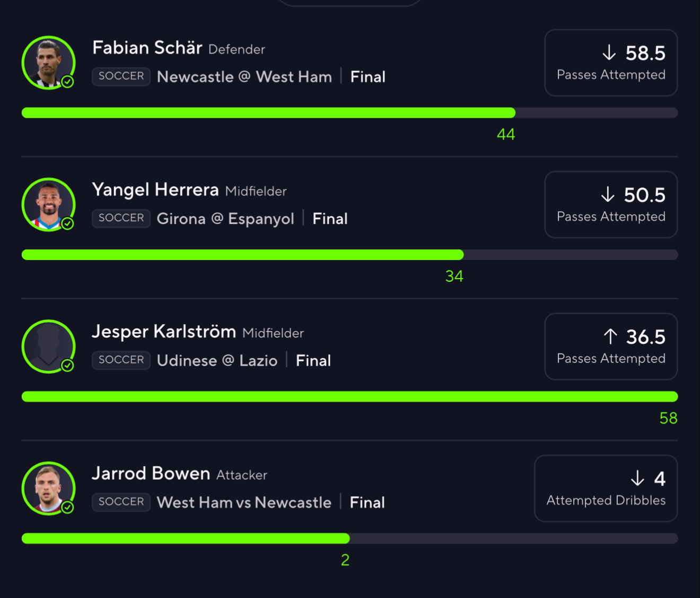Select the Attempted Dribbles stat box
The height and width of the screenshot is (598, 700).
[606, 488]
